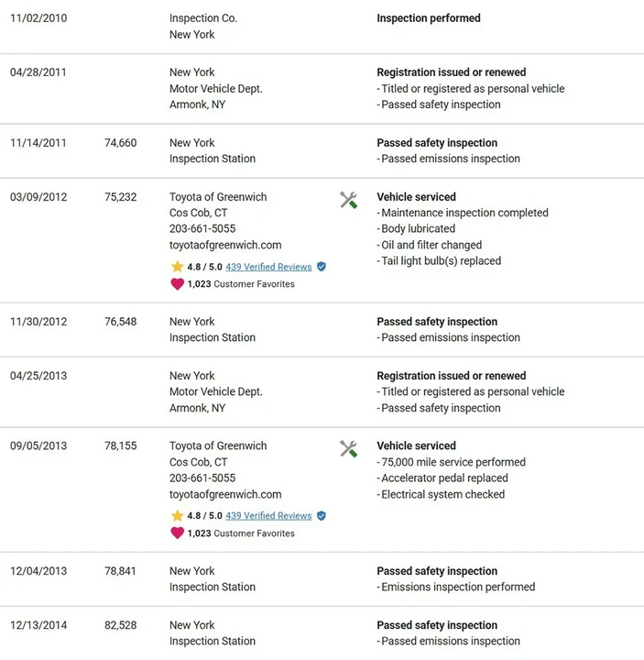Image resolution: width=644 pixels, height=660 pixels.
Task: Click the 11/02/2010 Inspection performed entry
Action: [x=428, y=18]
